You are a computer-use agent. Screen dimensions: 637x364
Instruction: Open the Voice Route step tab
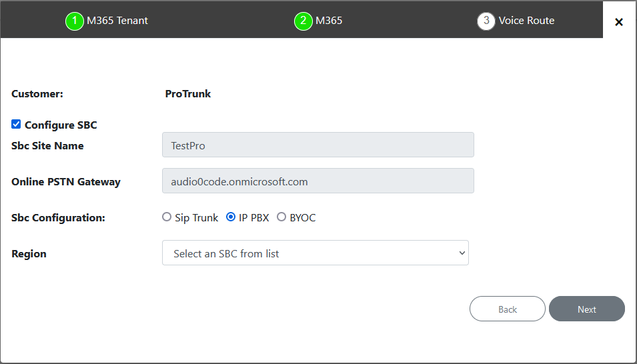[526, 21]
